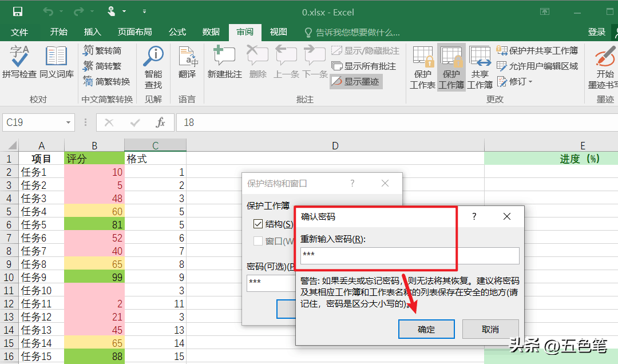Click the 删除 comment button

click(x=257, y=62)
